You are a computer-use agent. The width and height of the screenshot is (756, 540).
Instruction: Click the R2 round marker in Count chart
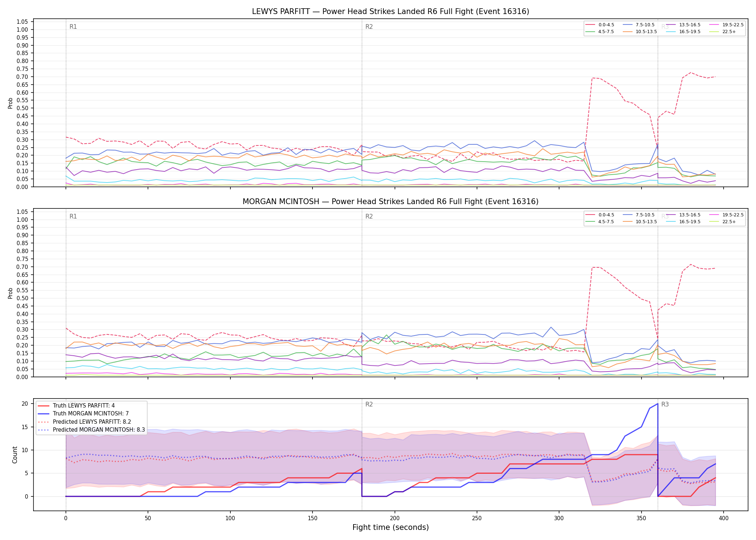[x=369, y=404]
